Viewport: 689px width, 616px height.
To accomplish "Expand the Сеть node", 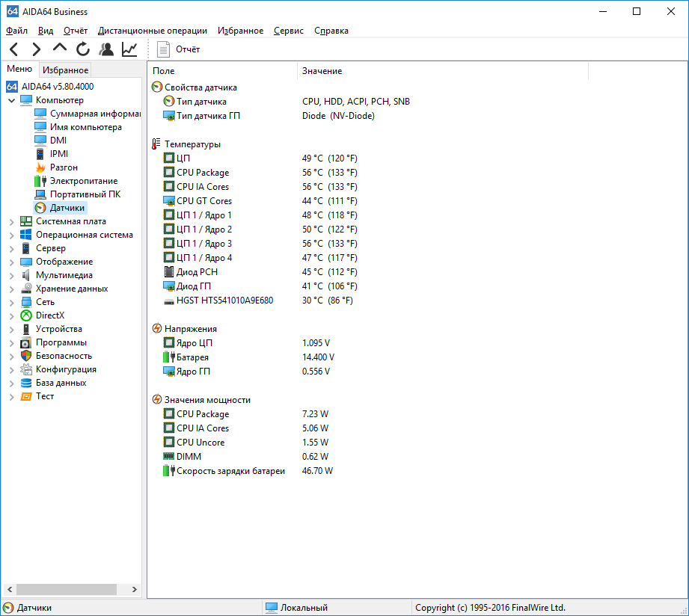I will (11, 303).
